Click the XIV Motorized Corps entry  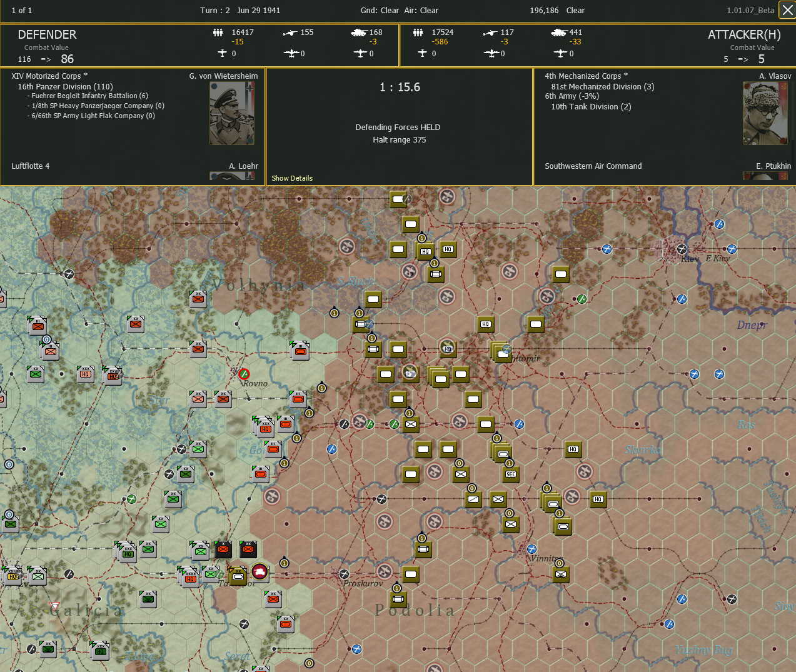[x=49, y=76]
